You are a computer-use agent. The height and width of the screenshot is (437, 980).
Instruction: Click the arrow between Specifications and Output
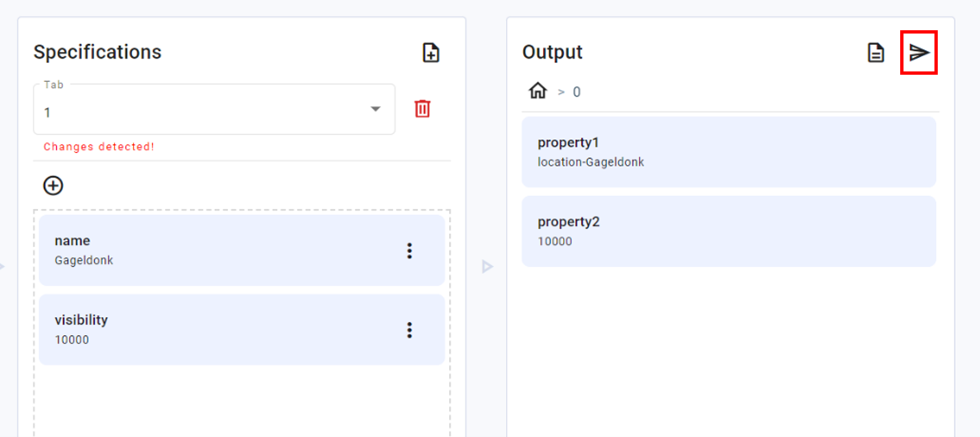(487, 266)
